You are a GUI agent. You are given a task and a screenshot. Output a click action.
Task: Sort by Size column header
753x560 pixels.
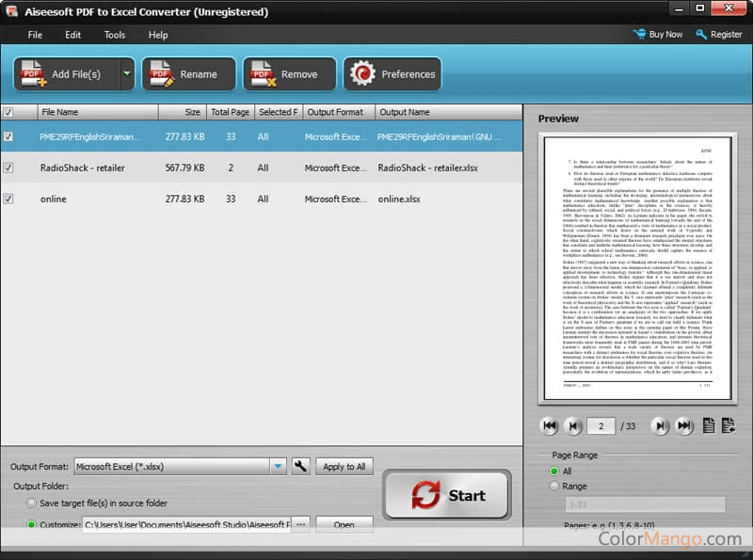[183, 112]
